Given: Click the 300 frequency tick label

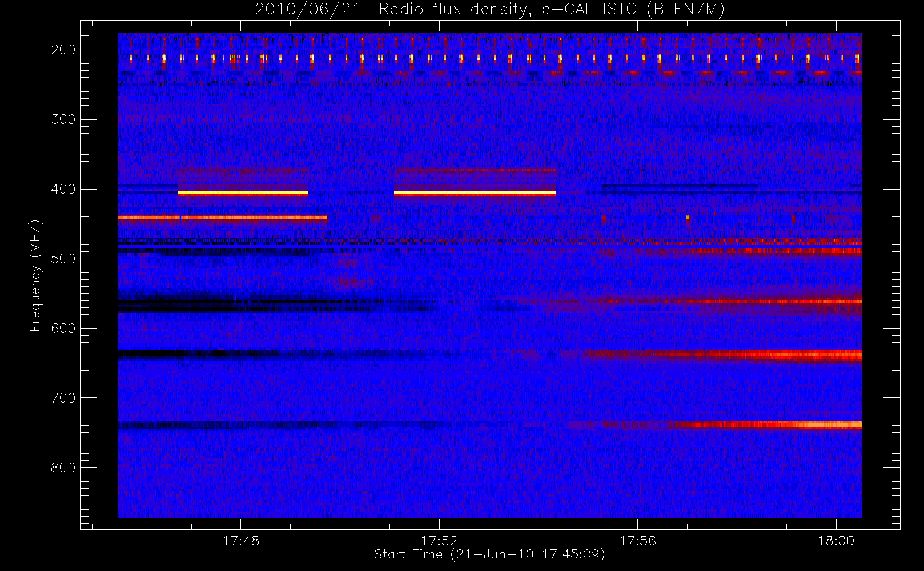Looking at the screenshot, I should pos(63,119).
